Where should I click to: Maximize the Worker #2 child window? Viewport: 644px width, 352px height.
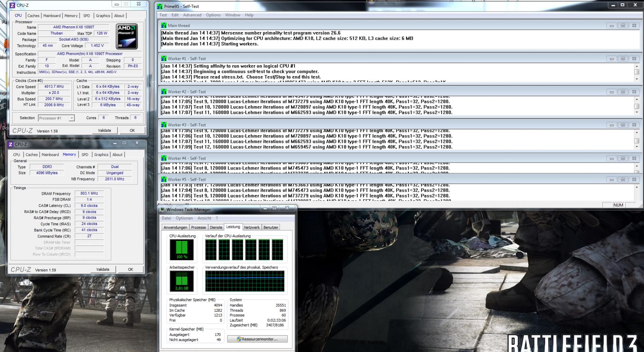coord(623,92)
